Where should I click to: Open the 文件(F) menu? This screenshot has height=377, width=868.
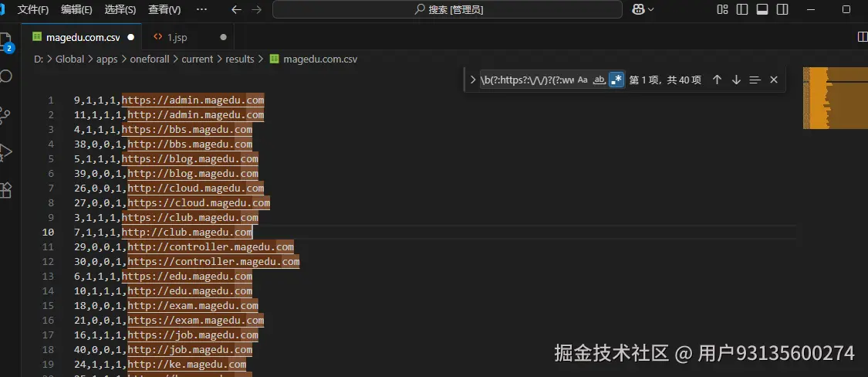coord(33,9)
